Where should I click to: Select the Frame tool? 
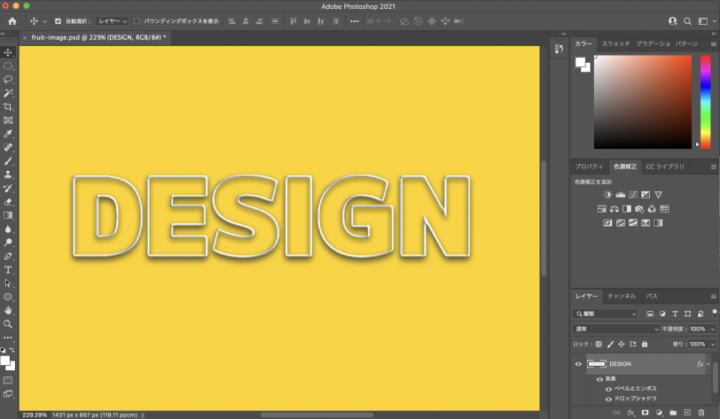coord(8,120)
